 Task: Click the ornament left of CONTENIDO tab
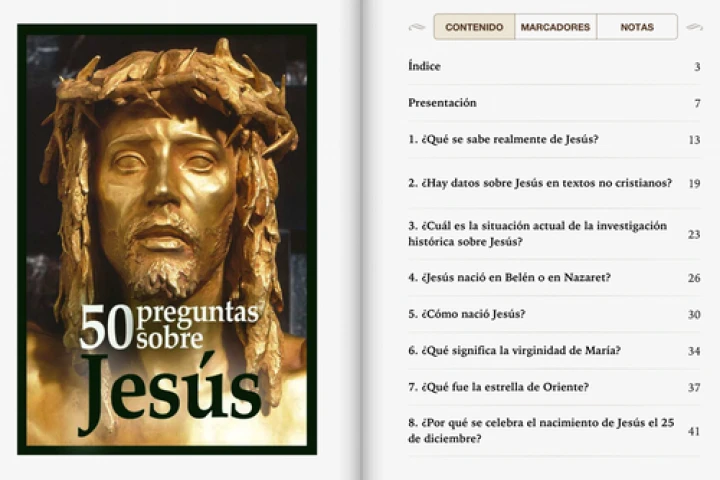(x=417, y=27)
